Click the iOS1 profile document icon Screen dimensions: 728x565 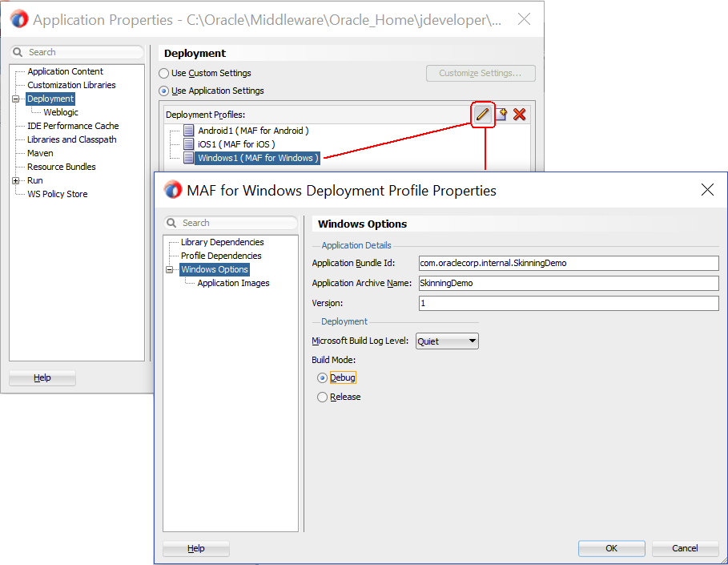click(188, 144)
